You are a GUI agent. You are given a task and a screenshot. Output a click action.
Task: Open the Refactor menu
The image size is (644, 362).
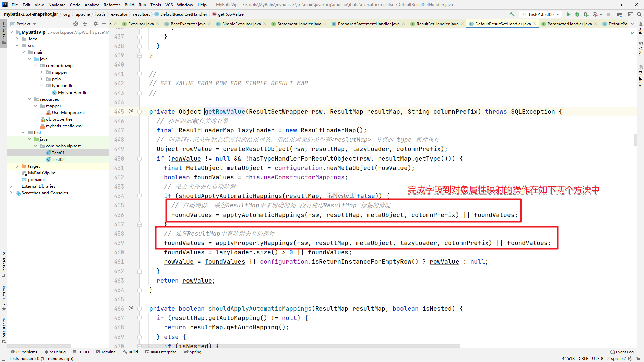(112, 5)
